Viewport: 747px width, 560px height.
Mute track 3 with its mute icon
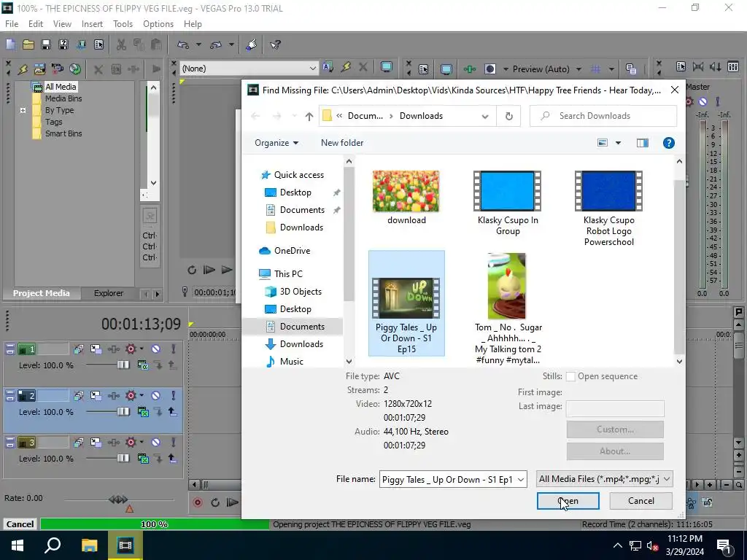(156, 443)
